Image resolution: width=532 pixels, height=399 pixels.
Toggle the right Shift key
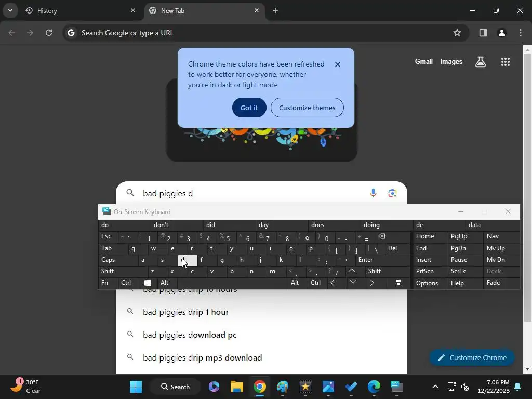pyautogui.click(x=388, y=271)
